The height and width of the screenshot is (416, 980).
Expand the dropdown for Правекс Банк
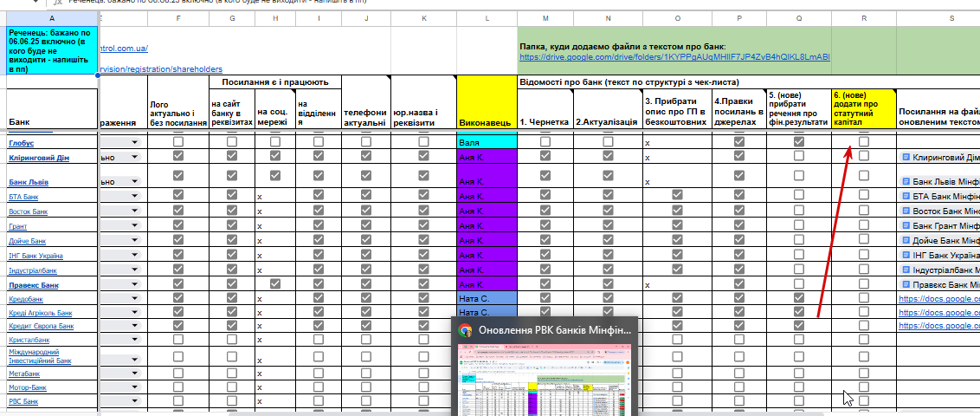tap(134, 284)
